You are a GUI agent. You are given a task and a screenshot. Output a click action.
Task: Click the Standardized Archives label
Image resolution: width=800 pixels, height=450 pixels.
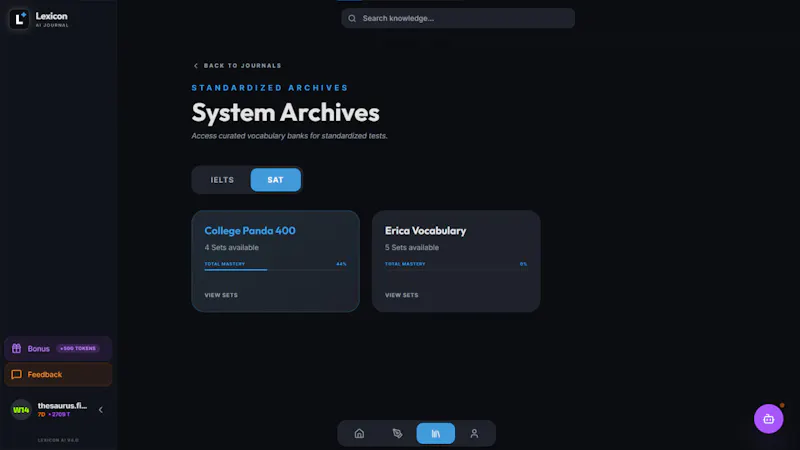(x=270, y=88)
